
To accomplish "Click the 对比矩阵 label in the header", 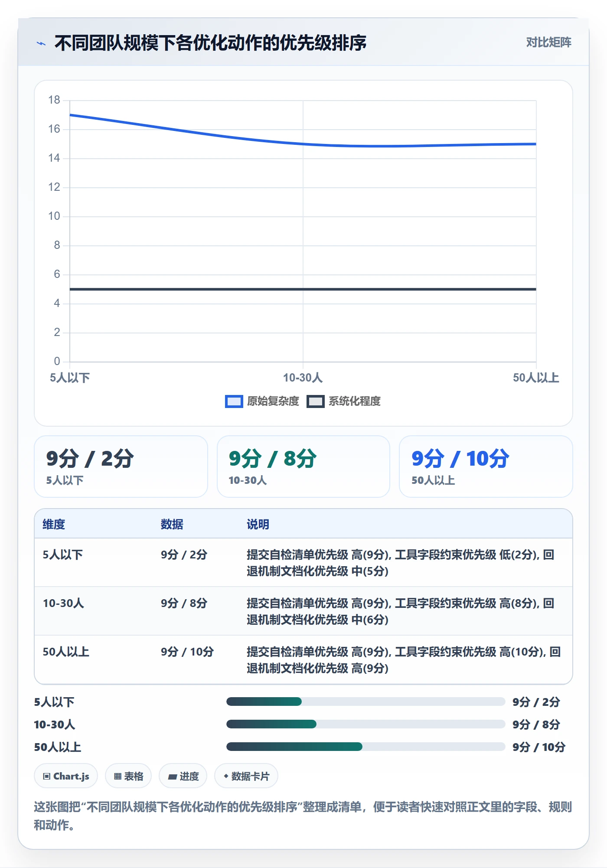I will click(x=548, y=42).
